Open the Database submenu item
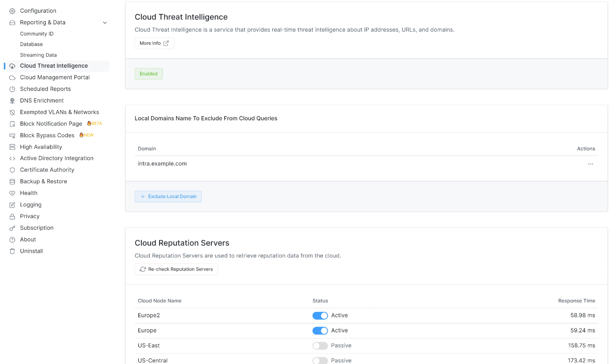609x364 pixels. (x=31, y=44)
